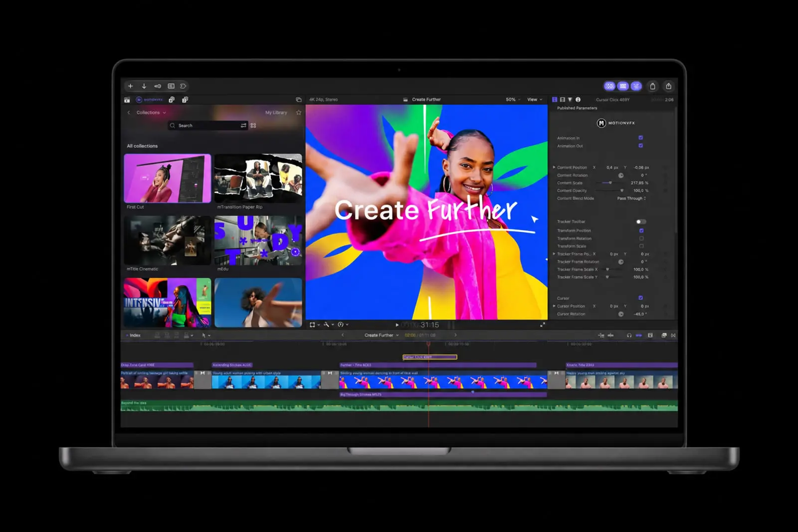Click the import media down-arrow icon
Image resolution: width=798 pixels, height=532 pixels.
[144, 86]
